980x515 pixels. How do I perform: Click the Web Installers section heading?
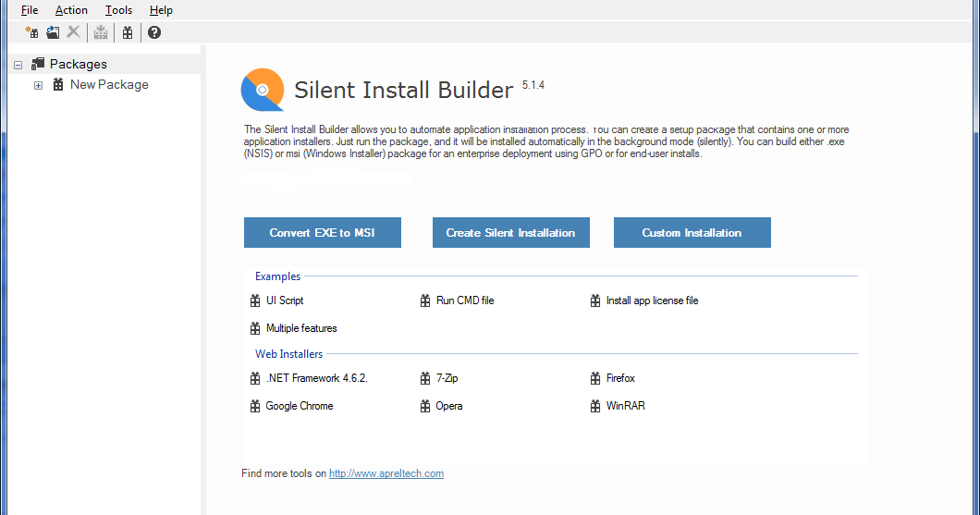point(288,354)
